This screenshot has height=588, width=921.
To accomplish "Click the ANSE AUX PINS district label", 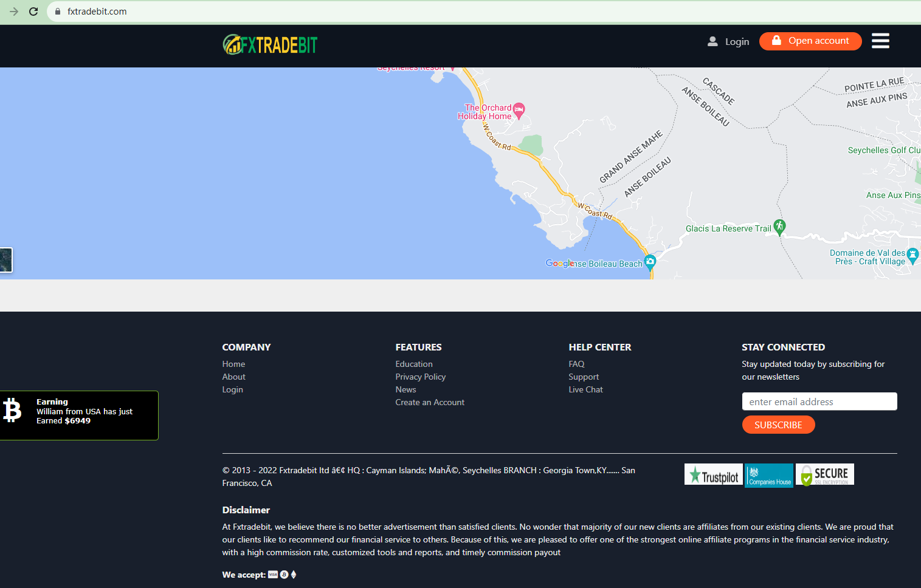I will (x=877, y=100).
